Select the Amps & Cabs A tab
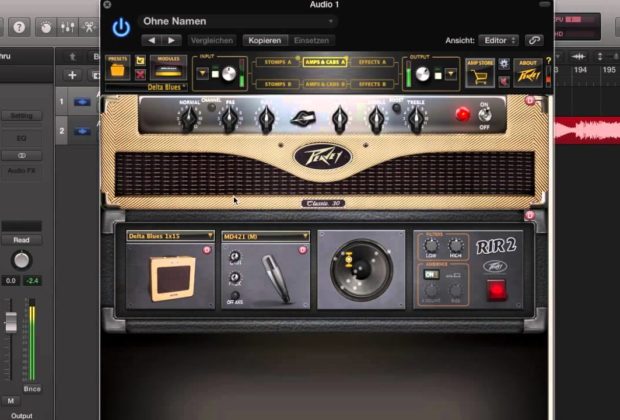Screen dimensions: 620x420 coord(325,62)
